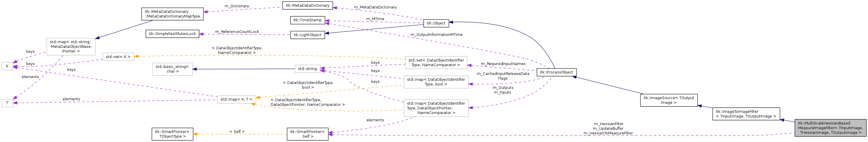The width and height of the screenshot is (868, 142).
Task: Click the m_MetaDataDictionary edge label
Action: [x=375, y=7]
